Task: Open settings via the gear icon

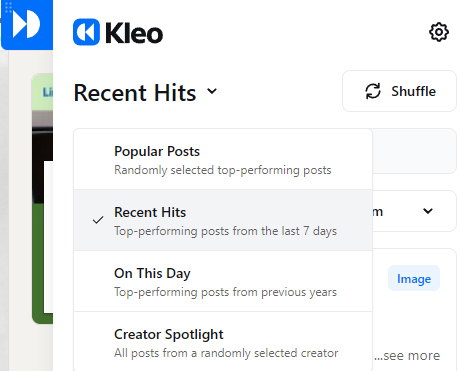Action: point(439,32)
